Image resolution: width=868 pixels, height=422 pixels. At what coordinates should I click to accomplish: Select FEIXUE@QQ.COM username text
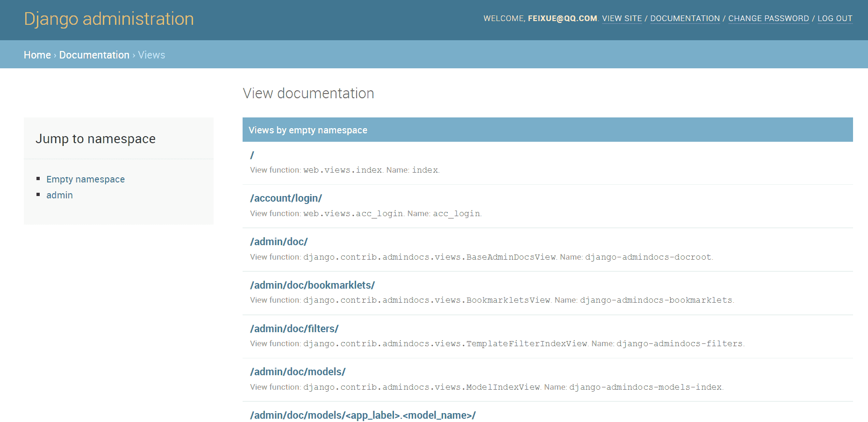563,18
